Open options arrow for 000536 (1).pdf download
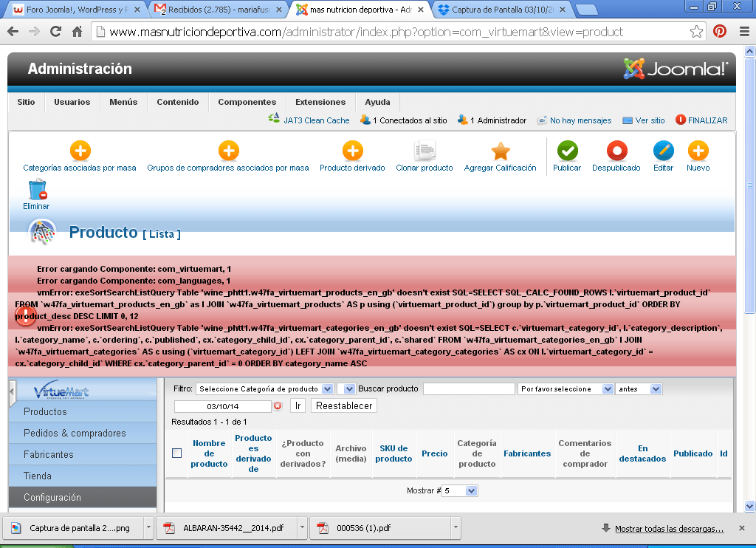Viewport: 756px width, 548px height. (x=456, y=528)
